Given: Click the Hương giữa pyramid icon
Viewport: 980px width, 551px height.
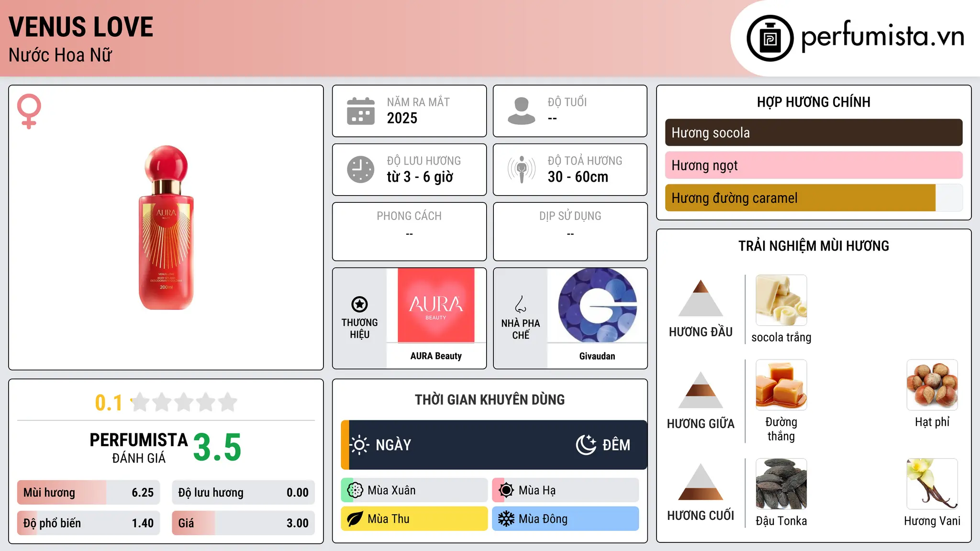Looking at the screenshot, I should pyautogui.click(x=701, y=390).
